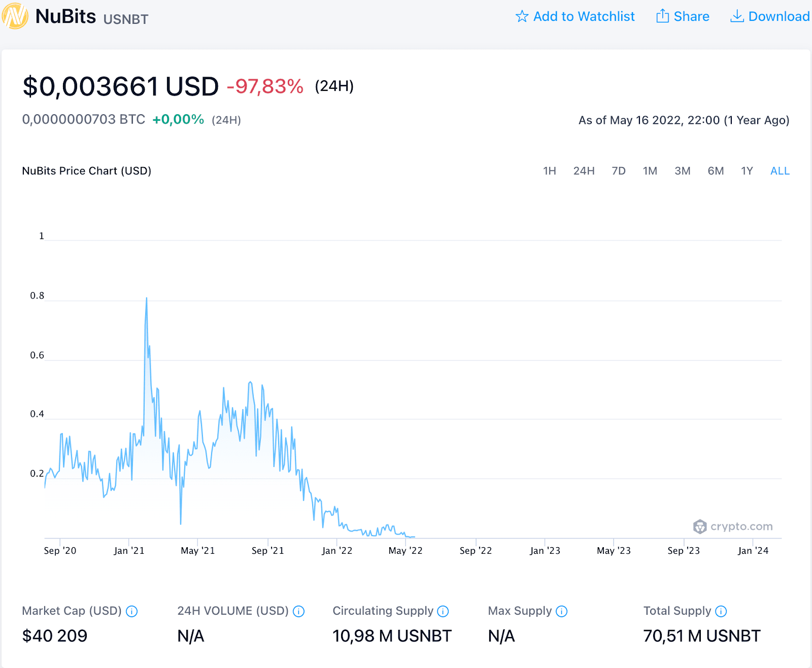Screen dimensions: 812x668
Task: Click the +0,00% BTC change
Action: click(x=178, y=120)
